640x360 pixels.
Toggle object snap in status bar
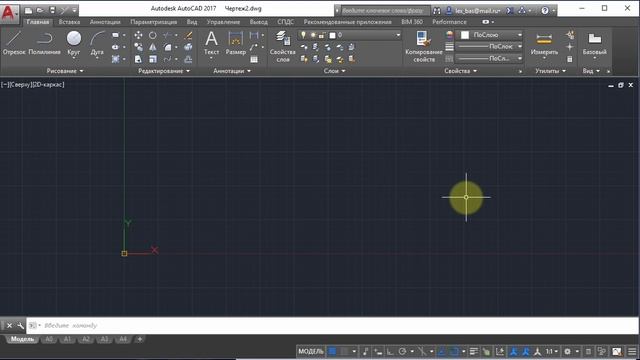point(454,351)
